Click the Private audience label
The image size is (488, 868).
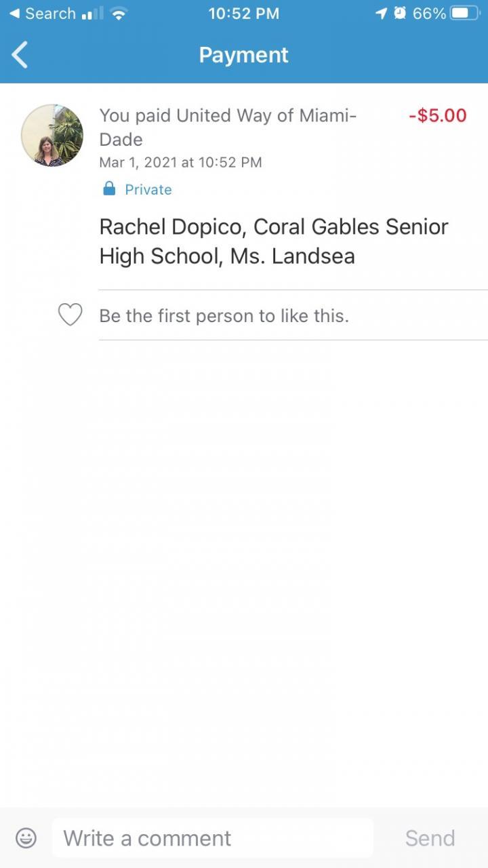(148, 190)
